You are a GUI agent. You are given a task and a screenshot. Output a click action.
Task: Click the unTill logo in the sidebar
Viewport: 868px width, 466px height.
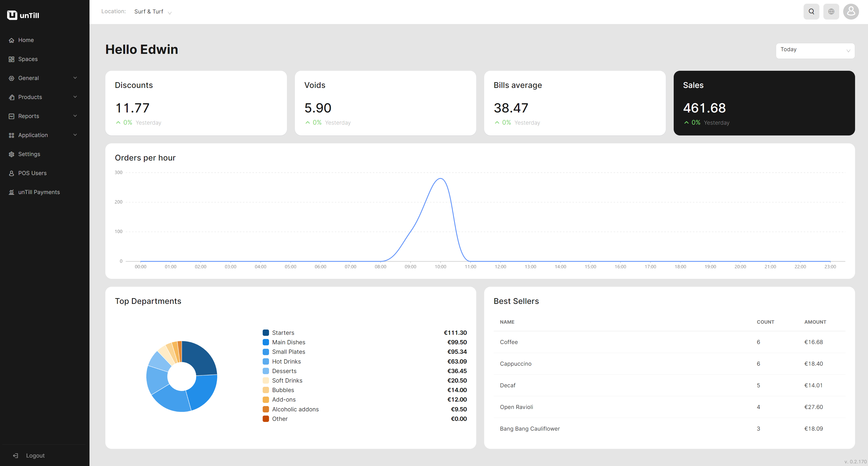pyautogui.click(x=23, y=15)
